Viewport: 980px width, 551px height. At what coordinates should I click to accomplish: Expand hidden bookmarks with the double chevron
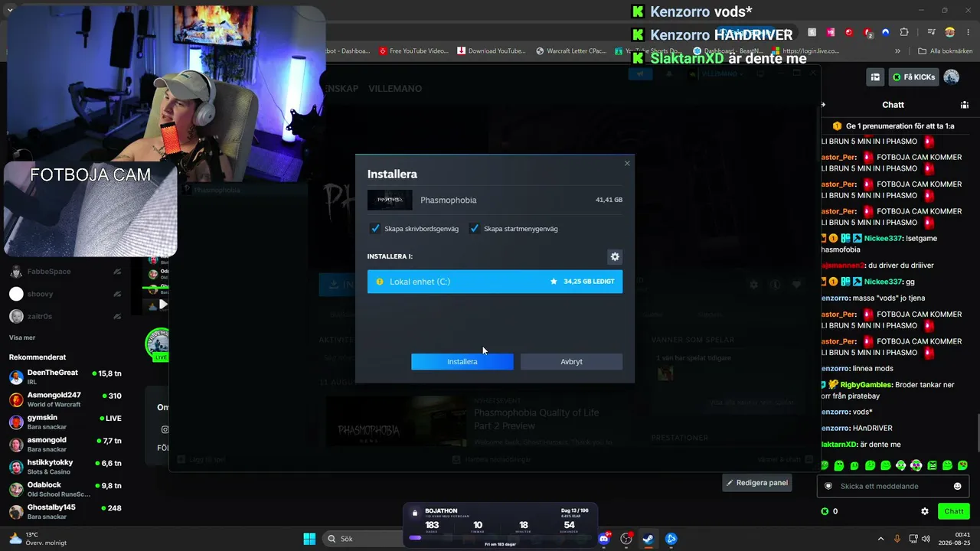pyautogui.click(x=899, y=51)
